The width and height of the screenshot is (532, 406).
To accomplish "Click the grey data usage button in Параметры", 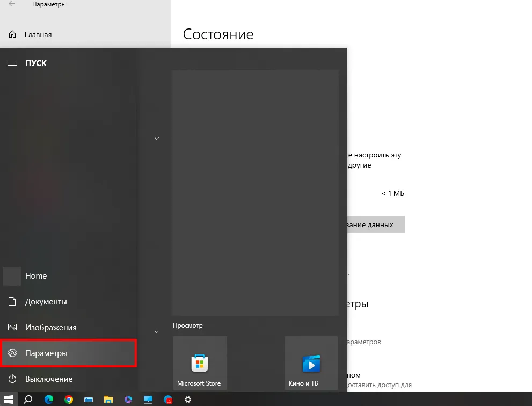I will [376, 224].
